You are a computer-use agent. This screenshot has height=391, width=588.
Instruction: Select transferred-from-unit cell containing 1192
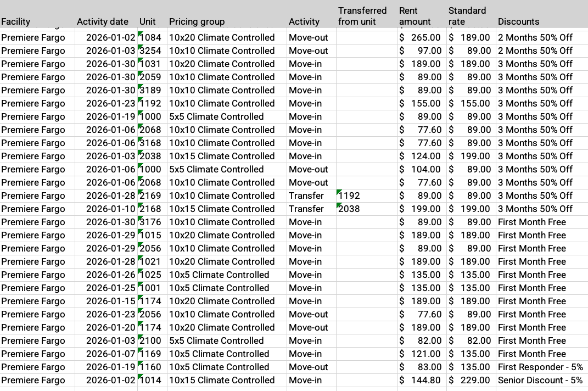coord(350,195)
